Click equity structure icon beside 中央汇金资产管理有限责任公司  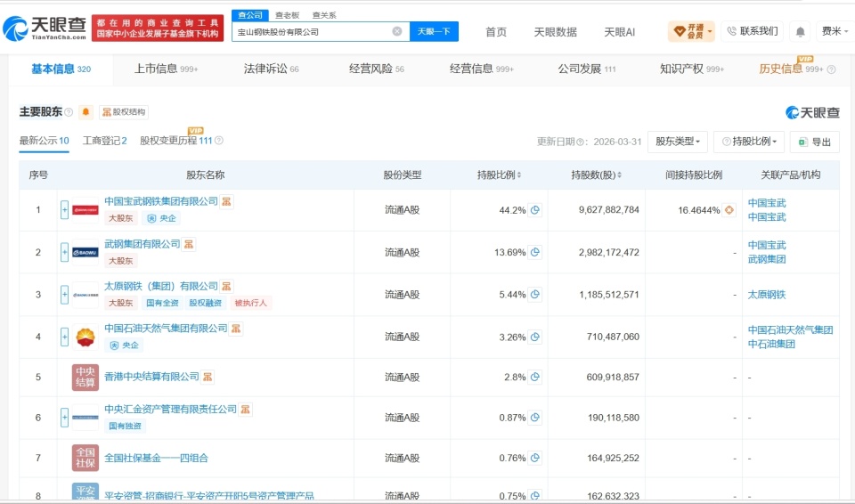click(246, 409)
